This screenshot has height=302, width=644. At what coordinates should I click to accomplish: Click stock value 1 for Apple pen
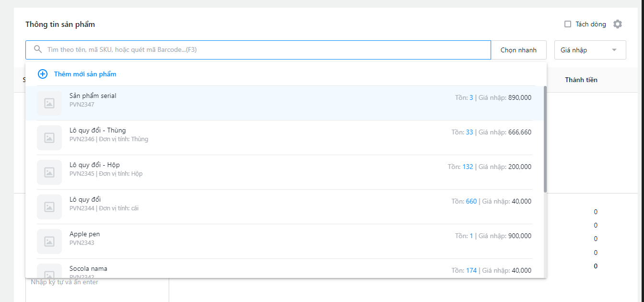(x=471, y=236)
